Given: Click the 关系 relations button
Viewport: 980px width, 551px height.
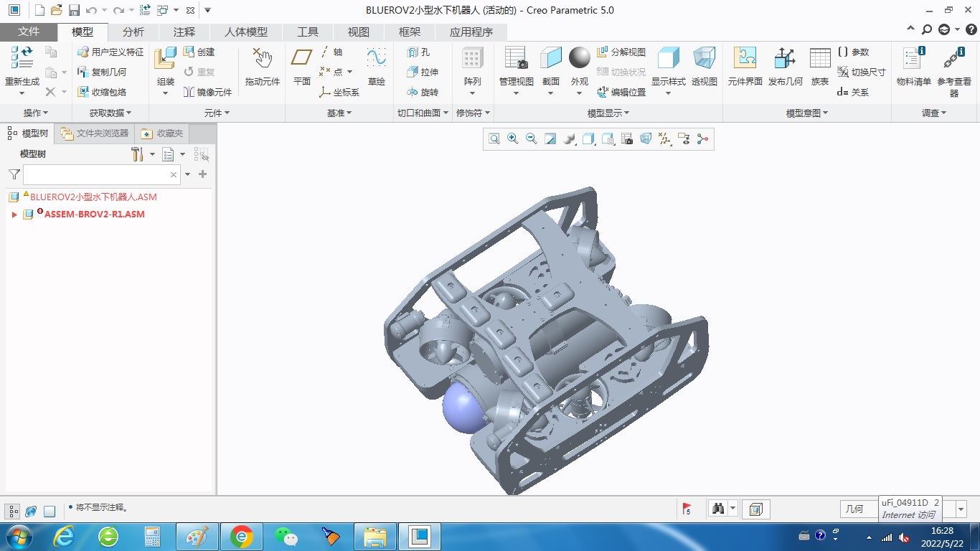Looking at the screenshot, I should (x=852, y=93).
